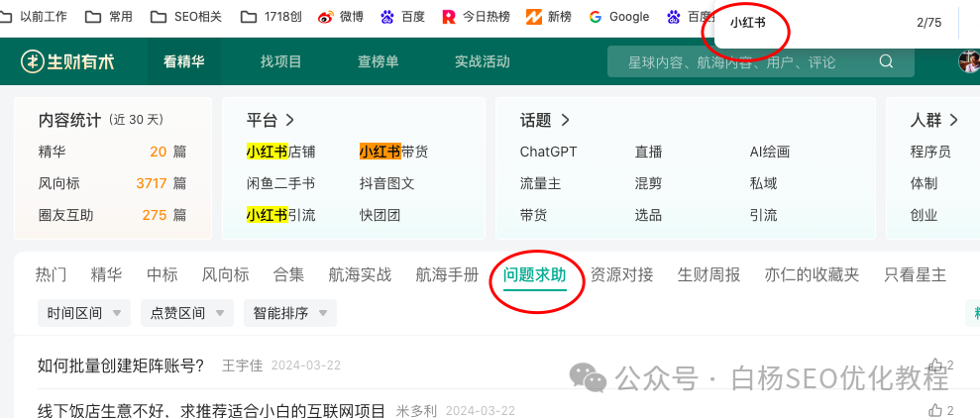Select the 航海手册 tab

447,274
